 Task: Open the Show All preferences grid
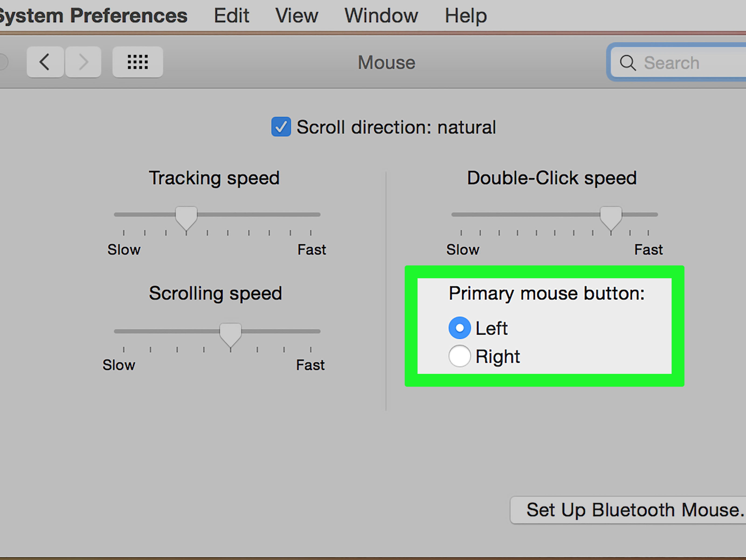(x=137, y=62)
